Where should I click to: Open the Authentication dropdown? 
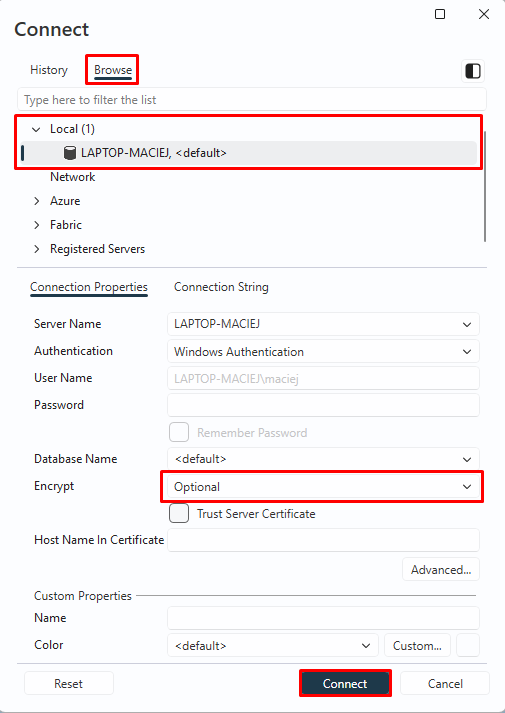(x=323, y=351)
